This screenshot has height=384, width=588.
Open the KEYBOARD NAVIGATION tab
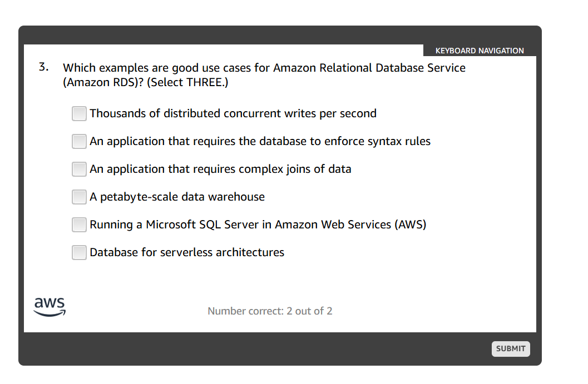tap(480, 51)
